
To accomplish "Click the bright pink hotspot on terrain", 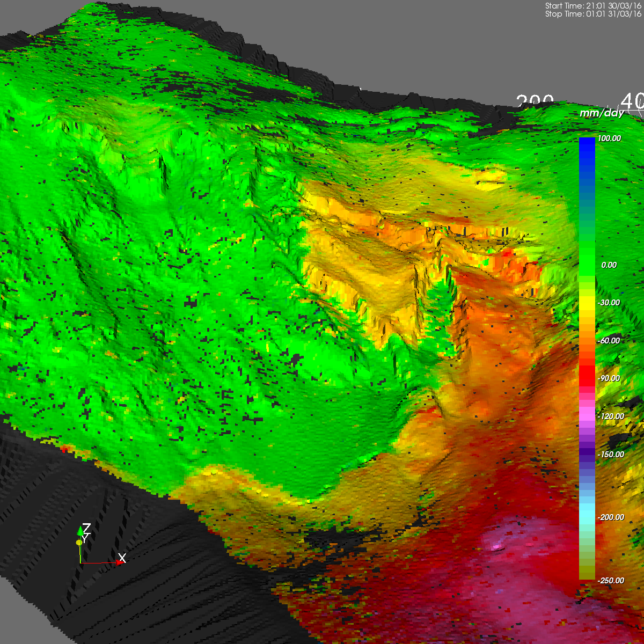I will pos(497,546).
